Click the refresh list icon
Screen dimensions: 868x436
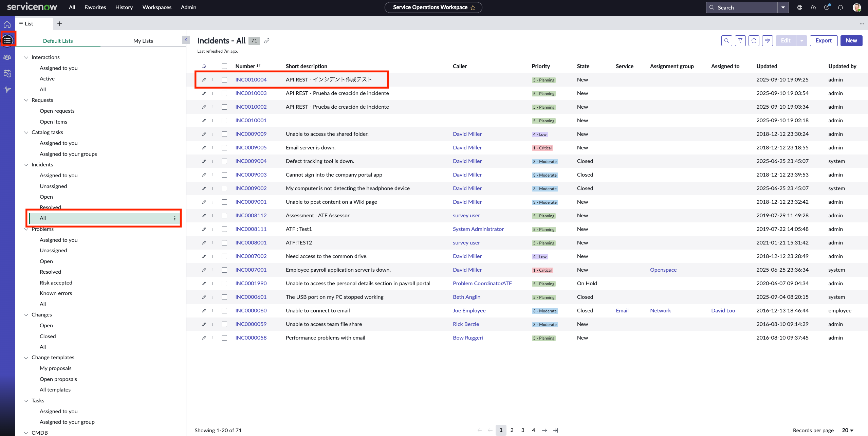(x=754, y=41)
